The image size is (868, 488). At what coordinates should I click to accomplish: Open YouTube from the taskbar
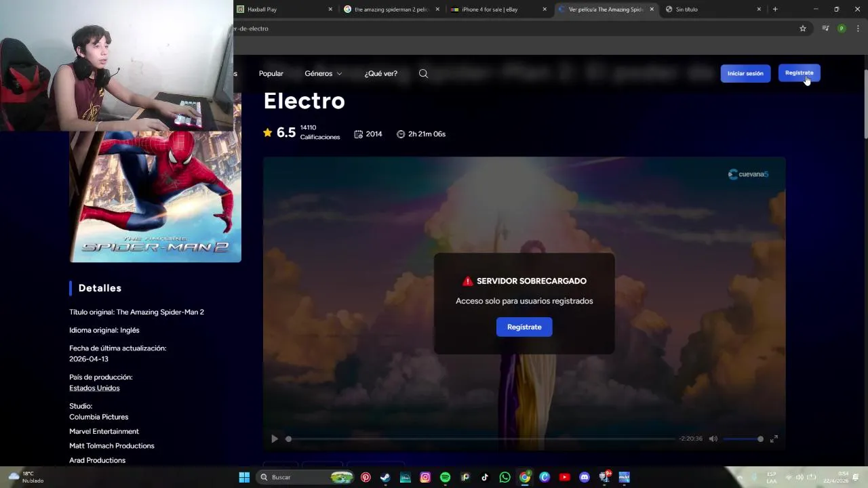click(564, 477)
